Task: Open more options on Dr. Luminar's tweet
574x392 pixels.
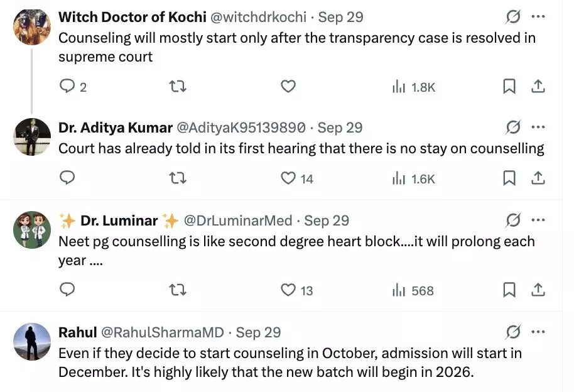Action: 538,220
